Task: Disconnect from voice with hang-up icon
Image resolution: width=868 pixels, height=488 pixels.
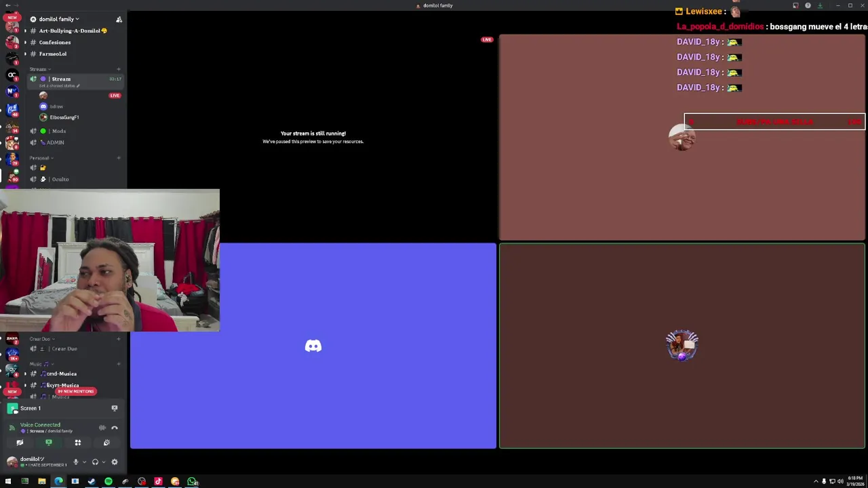Action: click(x=115, y=428)
